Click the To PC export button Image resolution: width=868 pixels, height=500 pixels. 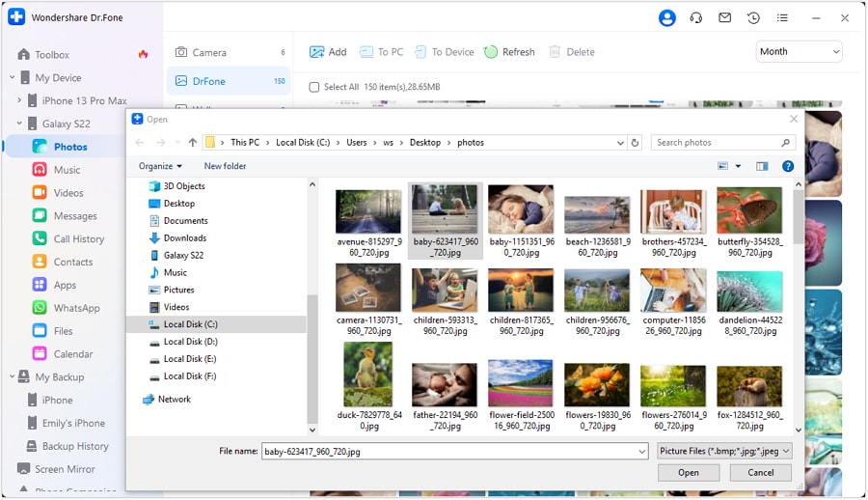tap(381, 52)
